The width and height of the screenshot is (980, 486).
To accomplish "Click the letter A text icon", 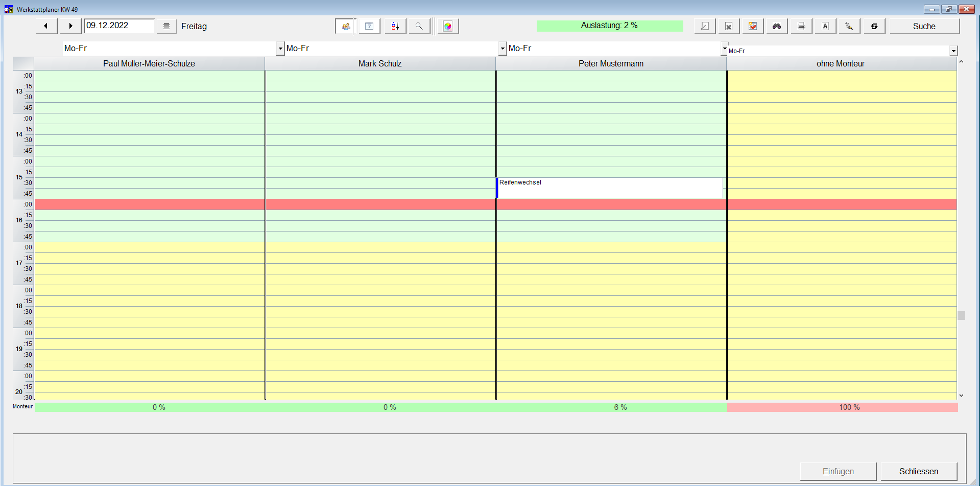I will click(x=825, y=26).
